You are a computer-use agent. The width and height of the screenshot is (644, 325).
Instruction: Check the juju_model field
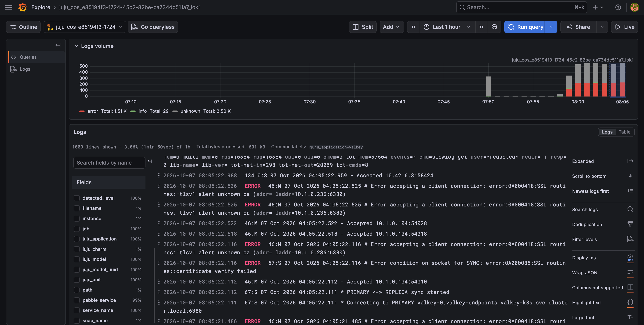[76, 259]
